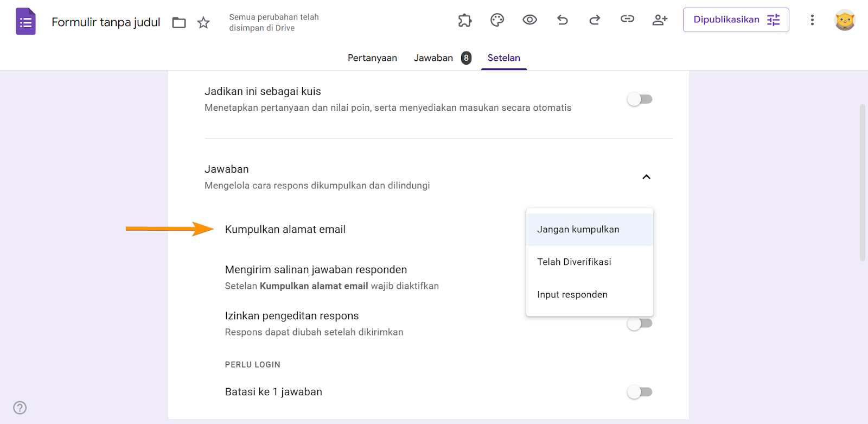868x424 pixels.
Task: Collapse the Jawaban settings section
Action: [x=646, y=177]
